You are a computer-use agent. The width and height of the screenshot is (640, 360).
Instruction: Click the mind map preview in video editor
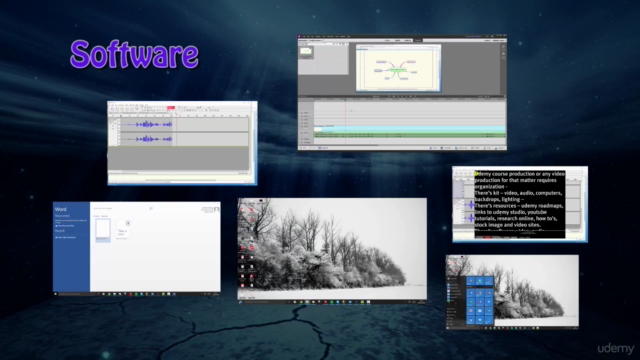(398, 68)
